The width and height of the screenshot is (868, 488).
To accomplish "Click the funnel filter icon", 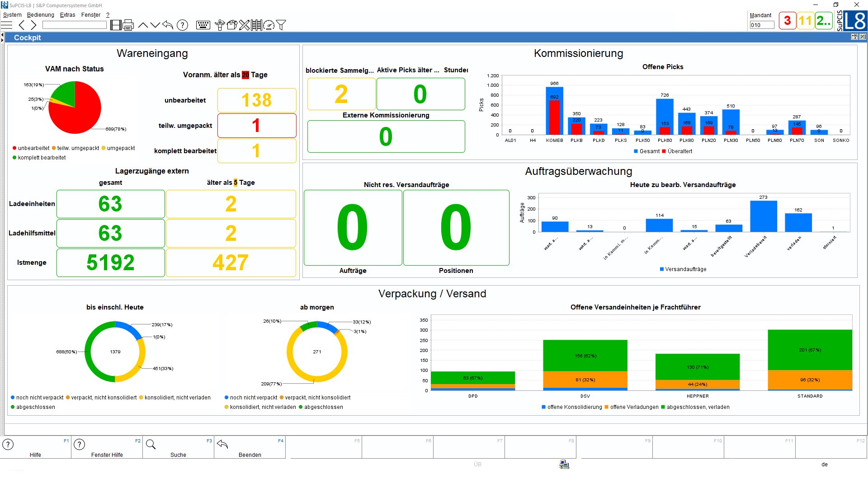I will pyautogui.click(x=281, y=25).
